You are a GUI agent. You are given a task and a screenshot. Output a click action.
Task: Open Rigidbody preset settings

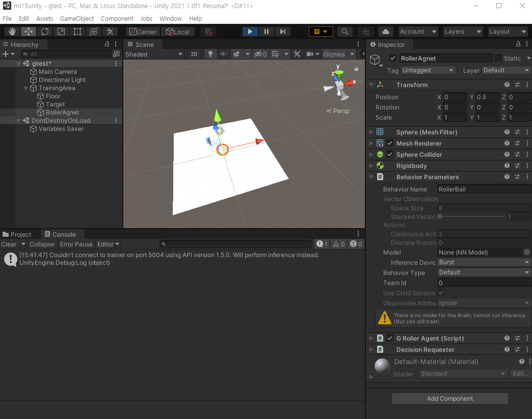[517, 166]
